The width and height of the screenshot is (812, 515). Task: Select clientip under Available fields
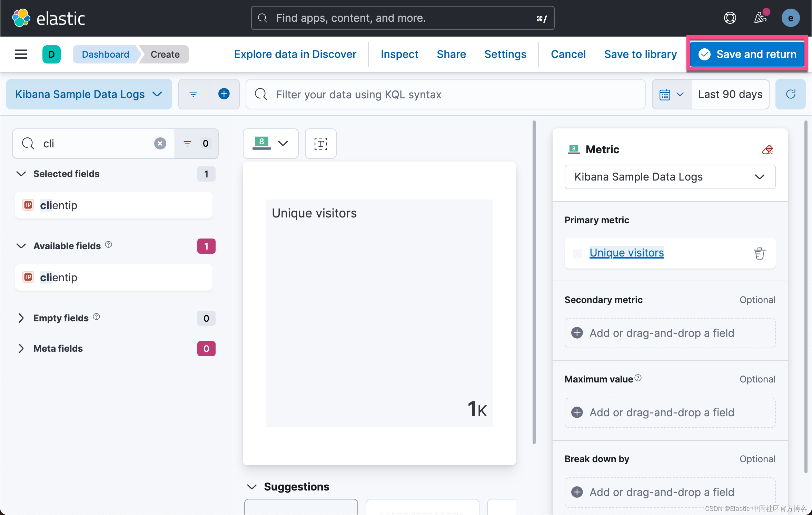click(x=114, y=278)
